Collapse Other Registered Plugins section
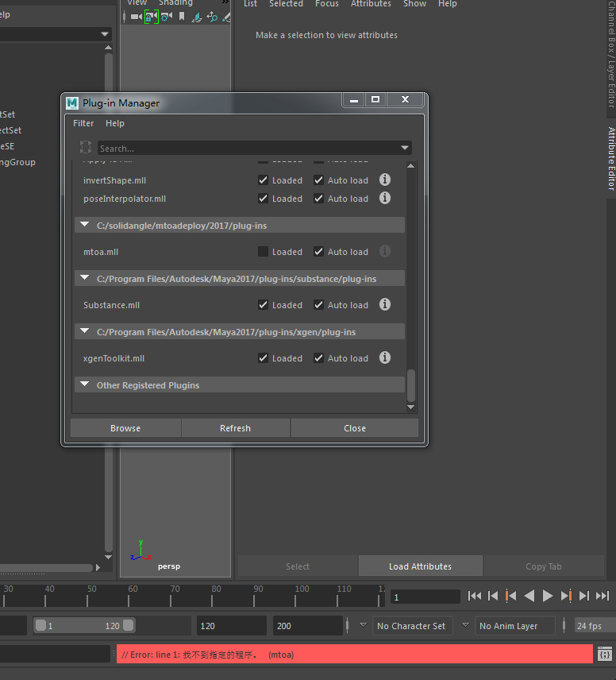Image resolution: width=616 pixels, height=680 pixels. [x=85, y=384]
